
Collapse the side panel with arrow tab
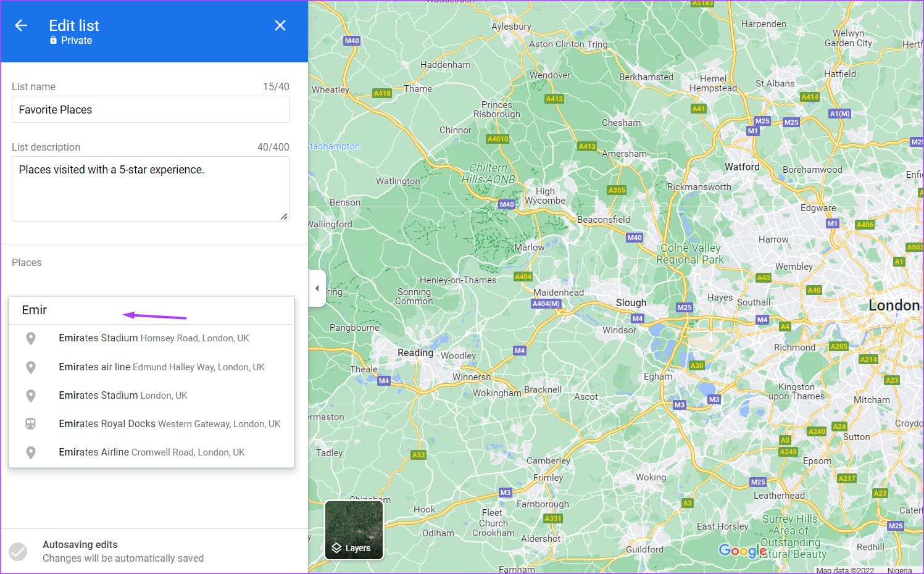tap(317, 288)
